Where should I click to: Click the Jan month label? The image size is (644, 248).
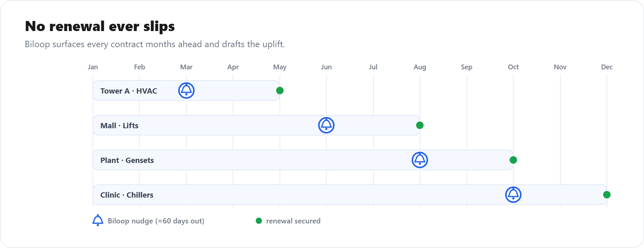[x=93, y=67]
